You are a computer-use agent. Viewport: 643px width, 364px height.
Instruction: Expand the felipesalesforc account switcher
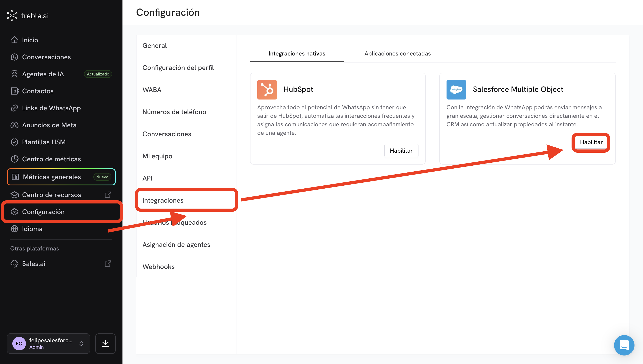click(x=48, y=344)
